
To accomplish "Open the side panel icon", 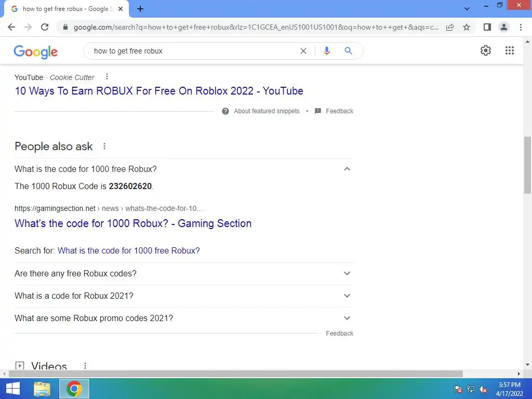I will [x=487, y=27].
